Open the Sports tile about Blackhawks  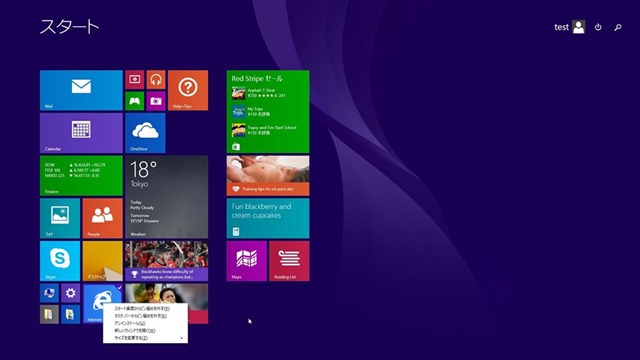(167, 261)
